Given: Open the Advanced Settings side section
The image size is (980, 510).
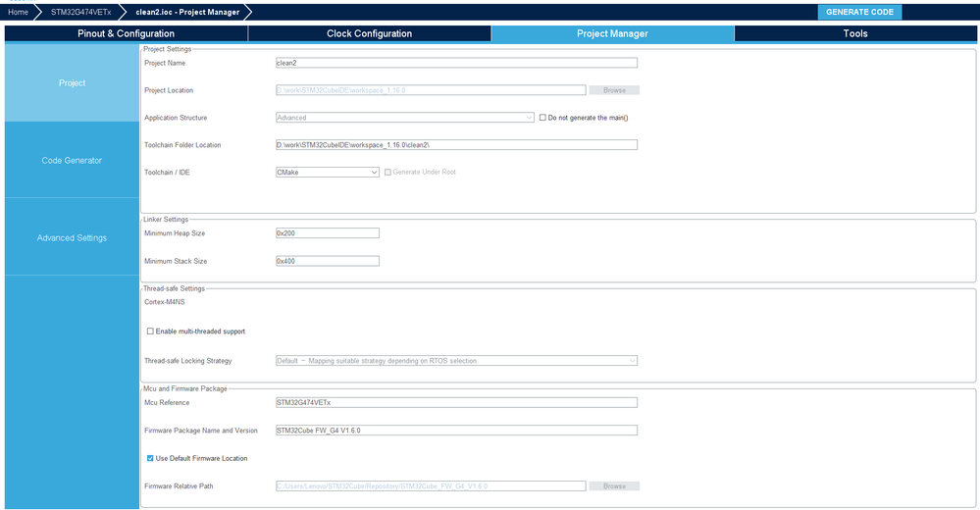Looking at the screenshot, I should [x=72, y=238].
